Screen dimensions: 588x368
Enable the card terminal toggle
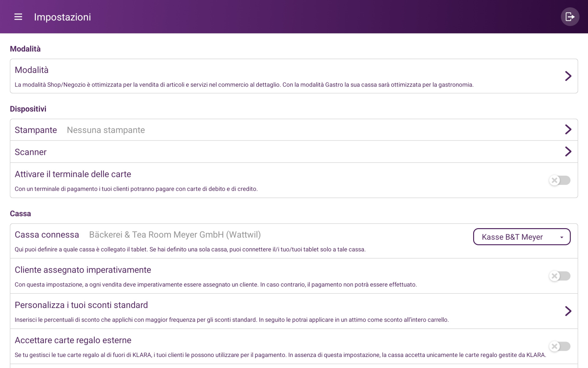(560, 180)
